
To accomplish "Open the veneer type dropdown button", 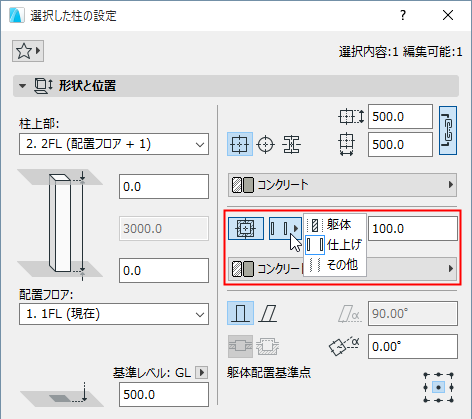I will 285,228.
